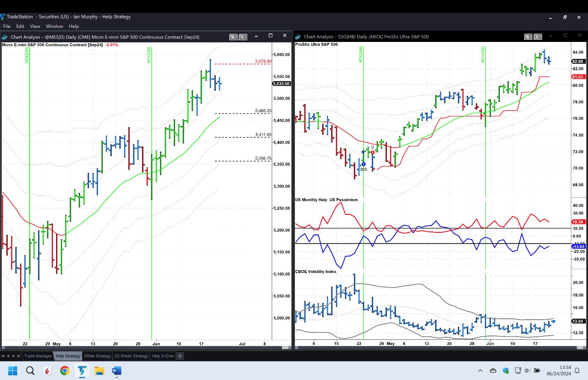Click the TradeStation logo icon in title bar
The image size is (588, 380).
(x=2, y=17)
